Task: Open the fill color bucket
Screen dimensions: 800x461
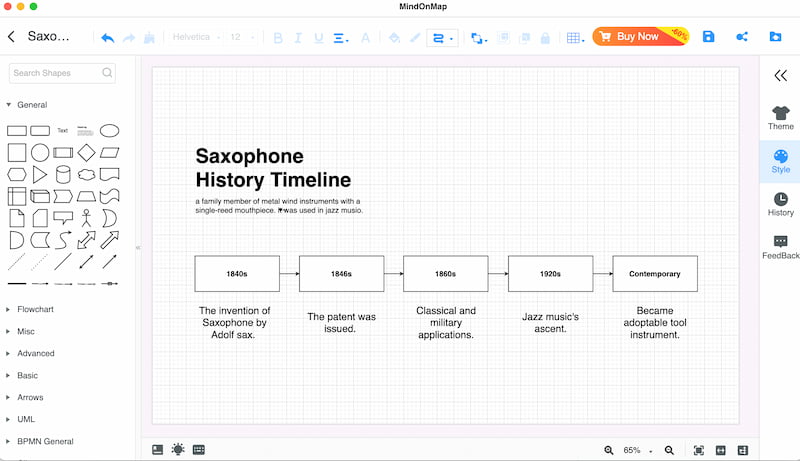Action: (x=394, y=38)
